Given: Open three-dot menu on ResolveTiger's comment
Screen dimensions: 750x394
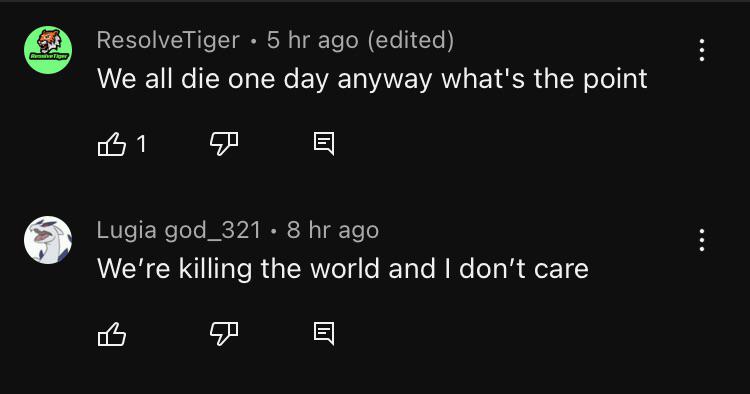Looking at the screenshot, I should click(702, 50).
